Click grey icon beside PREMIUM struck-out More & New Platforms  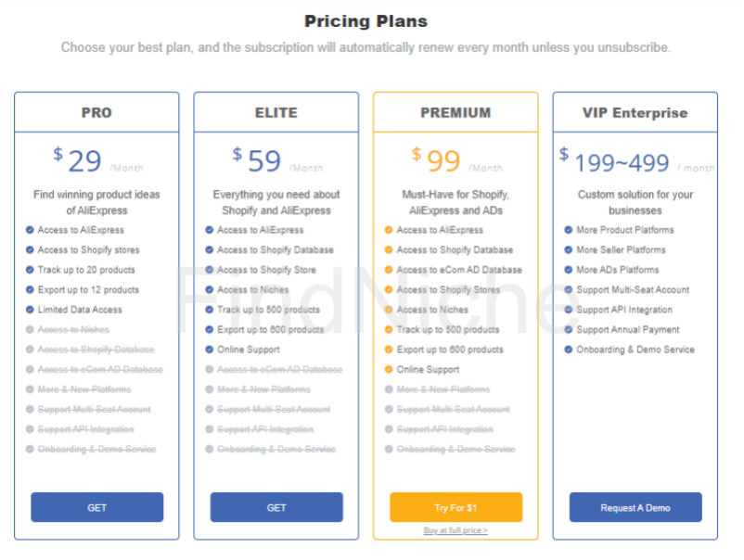tap(389, 389)
